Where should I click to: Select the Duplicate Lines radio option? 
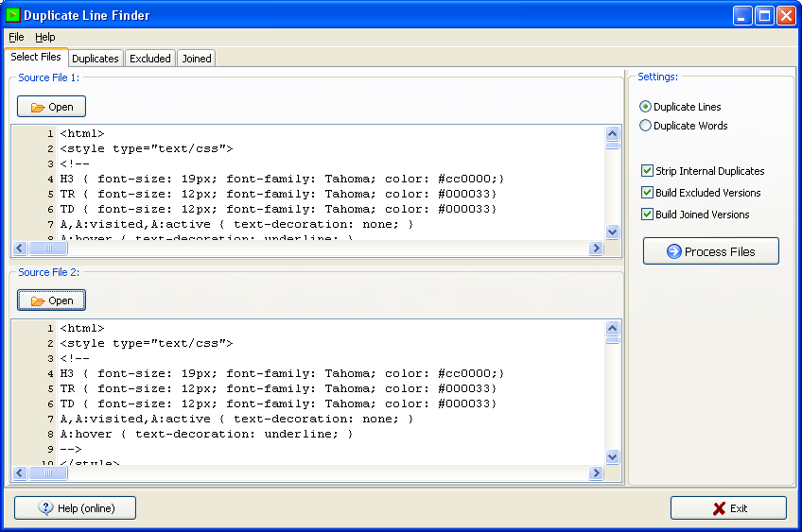pyautogui.click(x=680, y=107)
